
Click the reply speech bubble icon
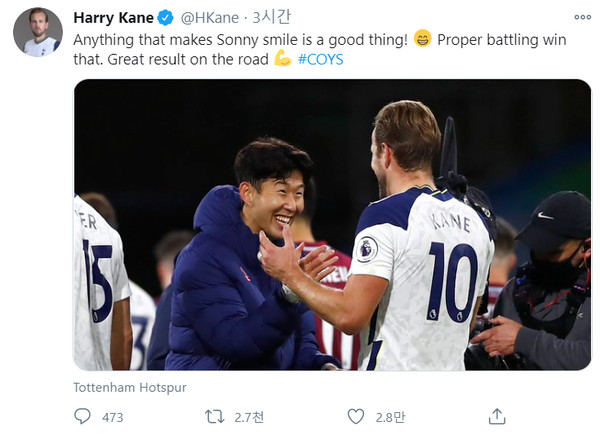pos(82,415)
